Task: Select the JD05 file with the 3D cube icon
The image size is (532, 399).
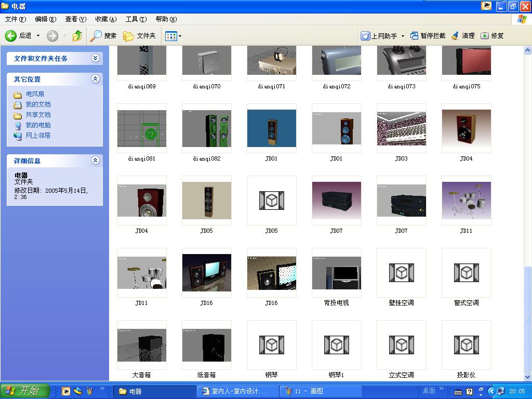Action: click(x=271, y=201)
